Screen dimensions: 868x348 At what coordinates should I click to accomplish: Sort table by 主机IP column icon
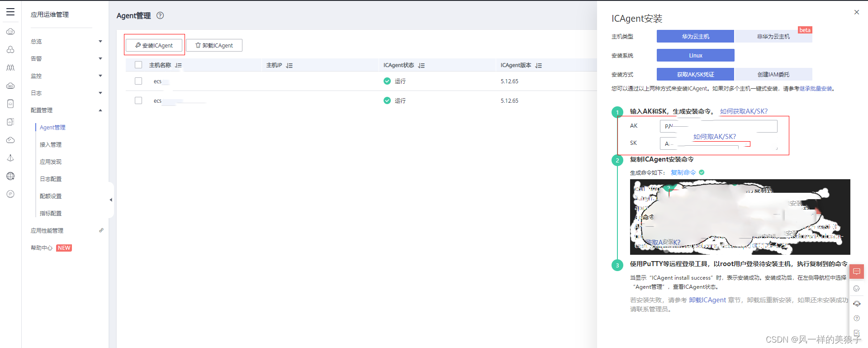click(289, 66)
